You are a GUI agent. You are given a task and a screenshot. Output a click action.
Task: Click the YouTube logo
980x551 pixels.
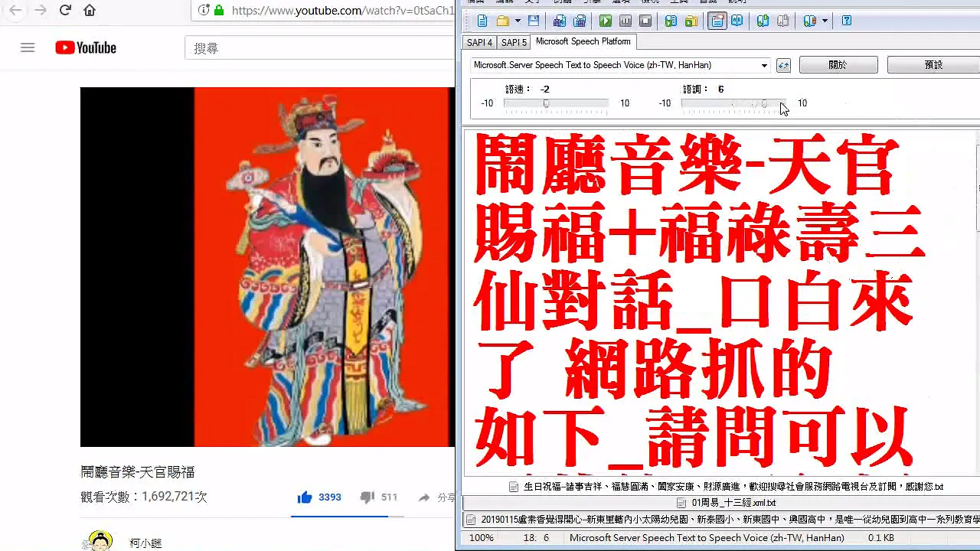[86, 47]
